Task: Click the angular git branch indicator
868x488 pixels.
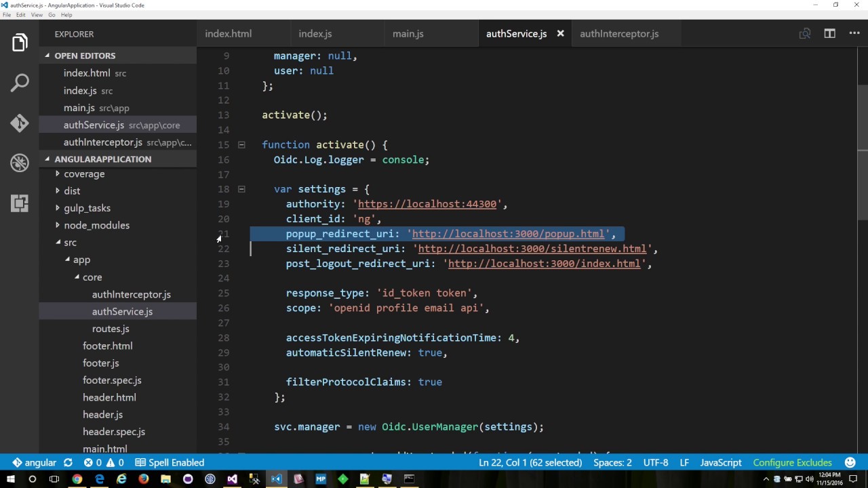Action: pos(34,462)
